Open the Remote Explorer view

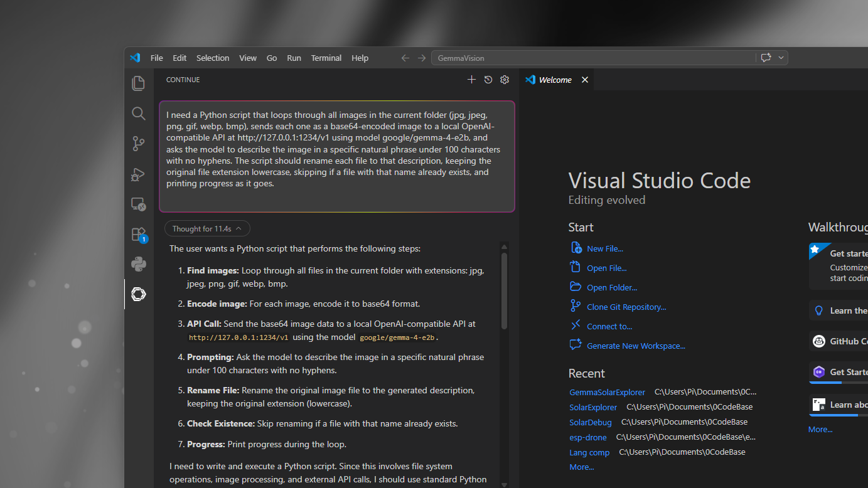click(x=139, y=204)
